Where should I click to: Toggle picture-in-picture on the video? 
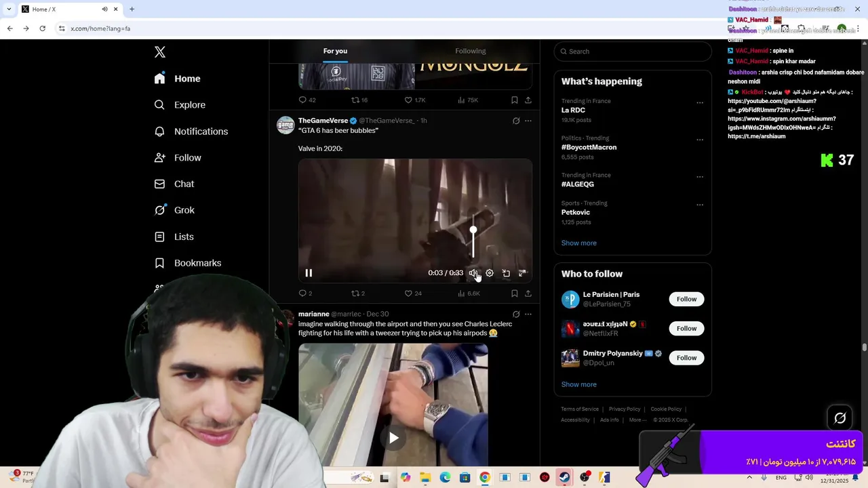[x=506, y=273]
